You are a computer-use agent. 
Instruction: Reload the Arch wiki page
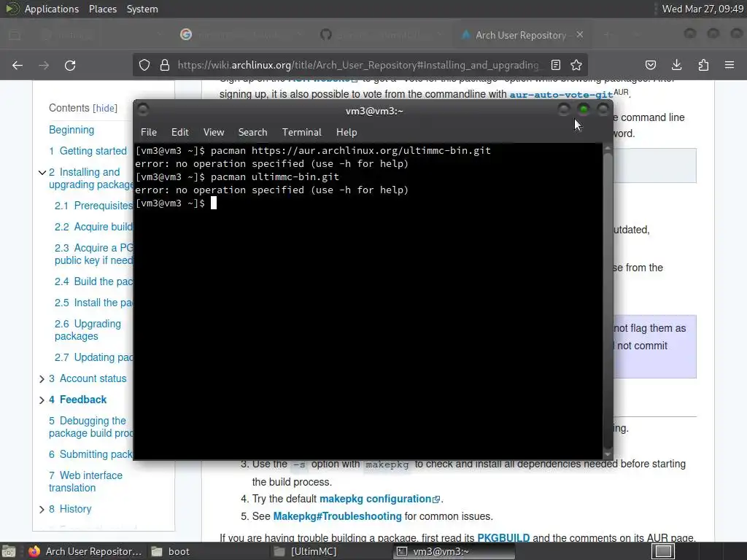(x=70, y=65)
